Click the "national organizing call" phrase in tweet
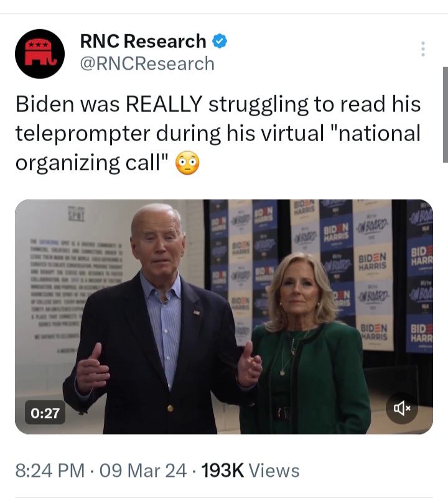The image size is (448, 498). (218, 148)
